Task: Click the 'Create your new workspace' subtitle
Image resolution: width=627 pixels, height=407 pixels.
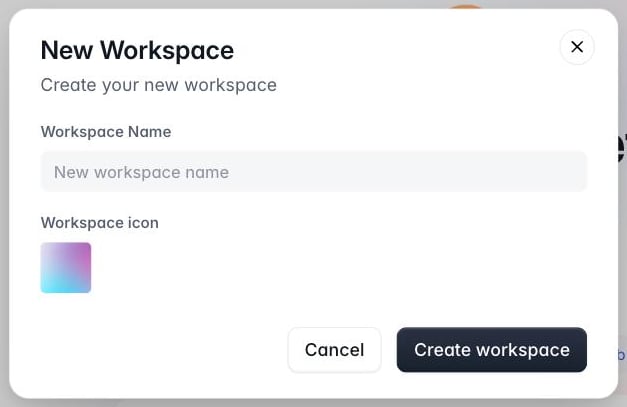Action: click(x=158, y=85)
